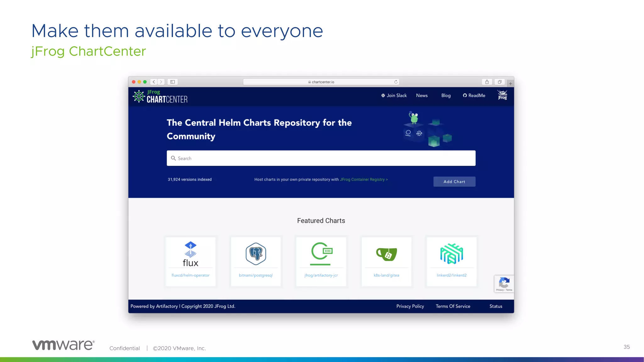Open the Terms Of Service footer link

tap(453, 306)
